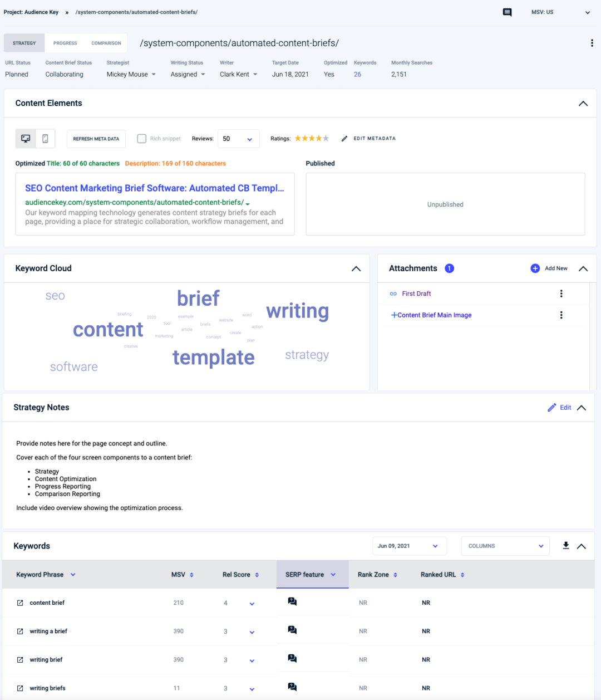Switch to the COMPARISON tab

tap(106, 42)
